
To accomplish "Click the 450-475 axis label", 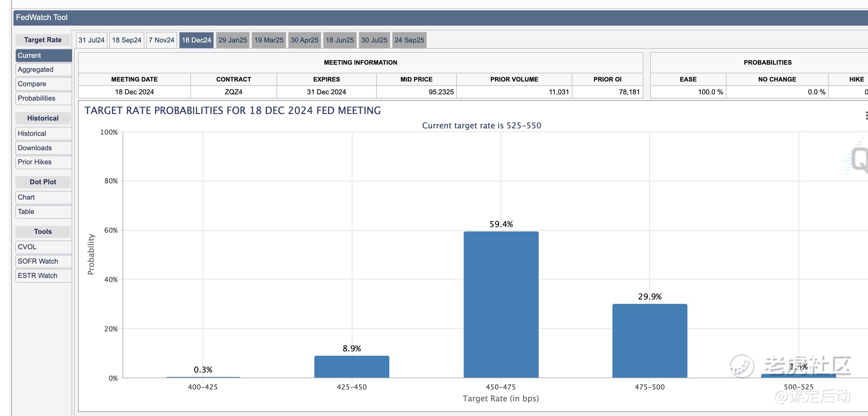I will pyautogui.click(x=501, y=387).
